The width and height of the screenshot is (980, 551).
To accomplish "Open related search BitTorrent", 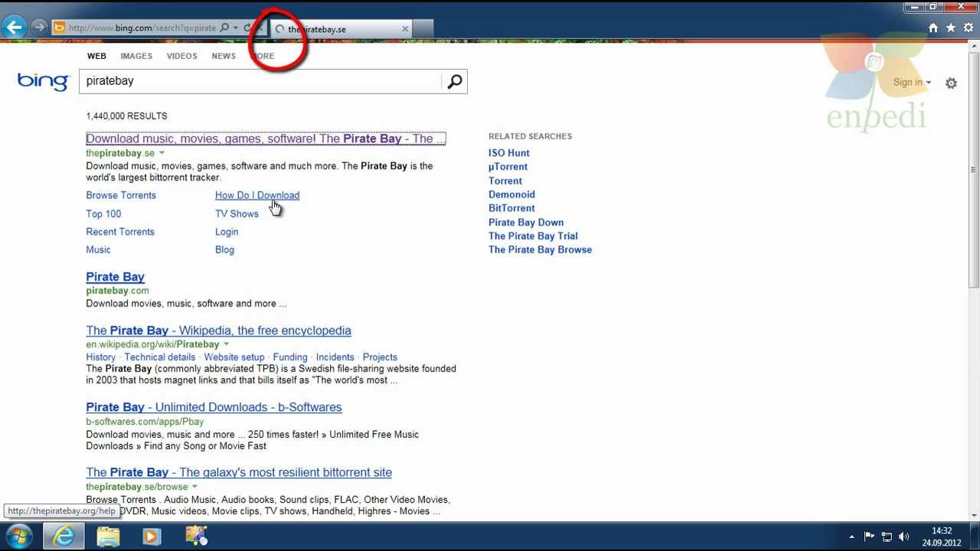I will pos(511,208).
